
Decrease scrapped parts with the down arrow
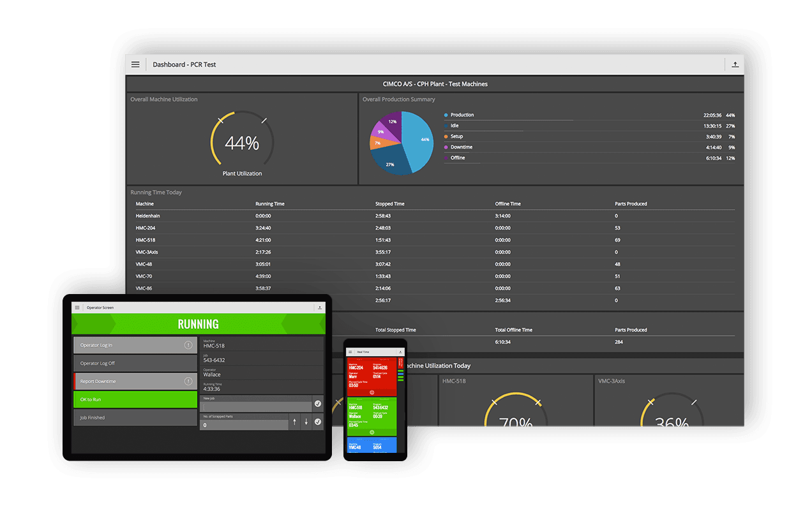tap(306, 422)
